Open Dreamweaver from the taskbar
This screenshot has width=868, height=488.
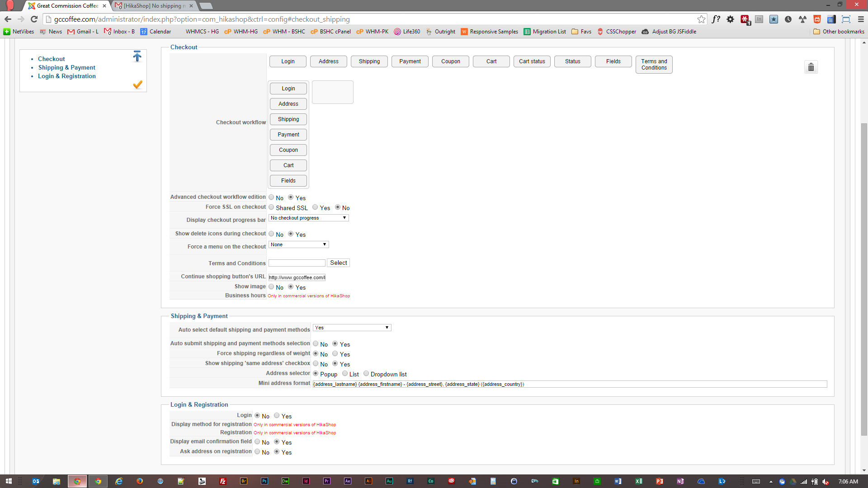tap(285, 481)
